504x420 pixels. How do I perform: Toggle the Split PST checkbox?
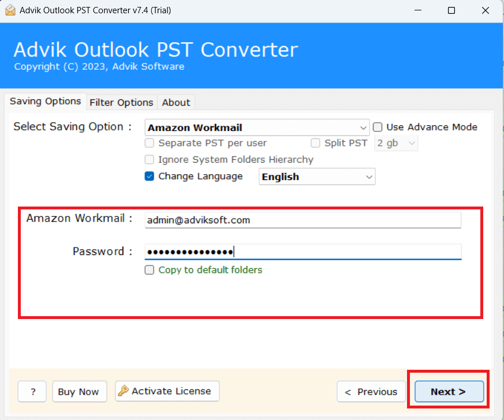315,143
